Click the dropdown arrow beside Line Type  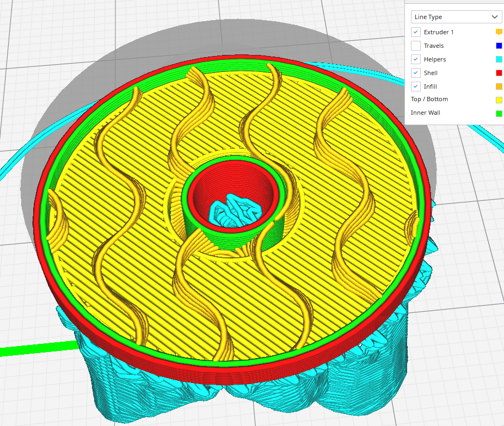click(x=495, y=17)
